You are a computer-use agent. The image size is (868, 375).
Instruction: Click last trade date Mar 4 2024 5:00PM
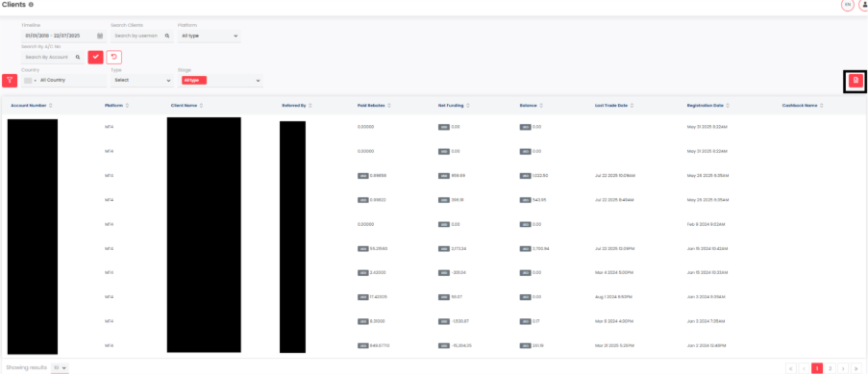tap(612, 272)
